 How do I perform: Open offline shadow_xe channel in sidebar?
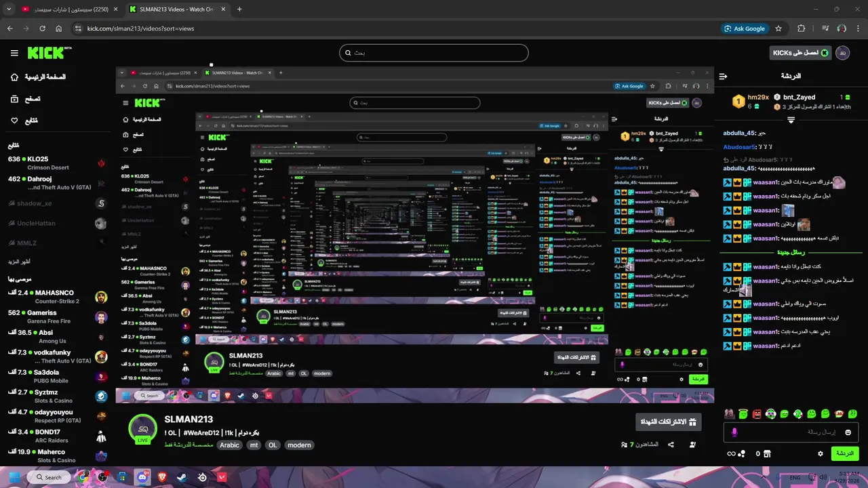coord(57,203)
